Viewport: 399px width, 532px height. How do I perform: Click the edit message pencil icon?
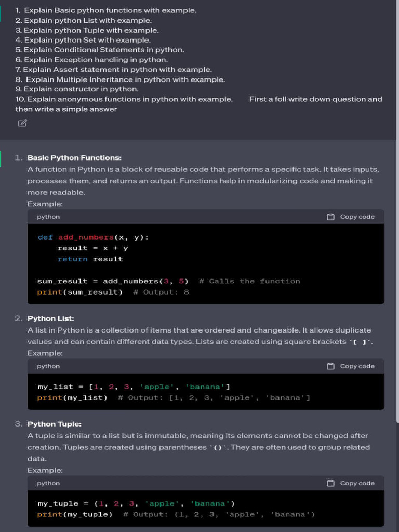22,123
